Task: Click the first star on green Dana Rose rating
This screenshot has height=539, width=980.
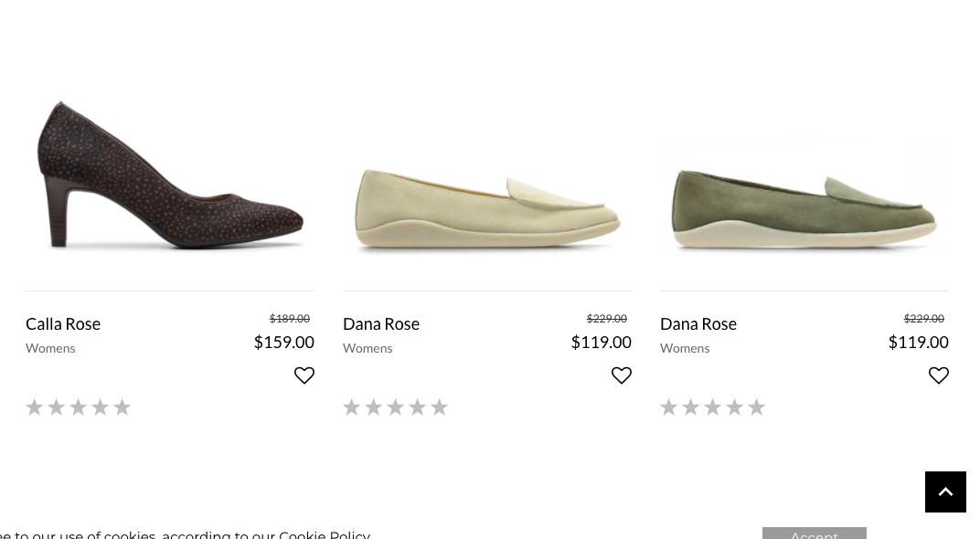Action: [669, 407]
